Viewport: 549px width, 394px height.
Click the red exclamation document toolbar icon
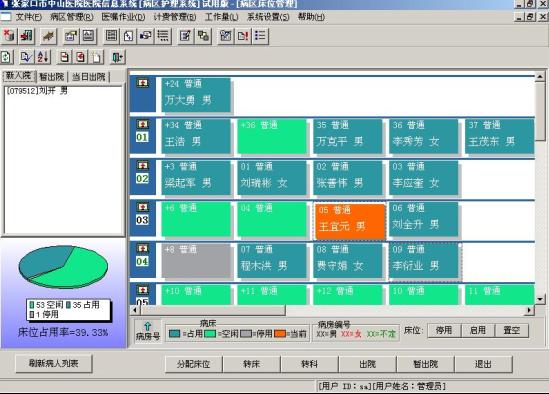[243, 36]
